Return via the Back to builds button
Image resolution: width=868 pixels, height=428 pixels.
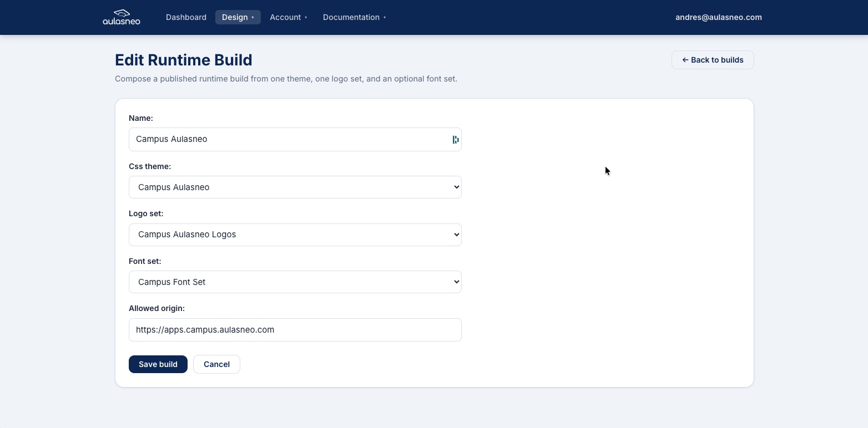(x=713, y=60)
